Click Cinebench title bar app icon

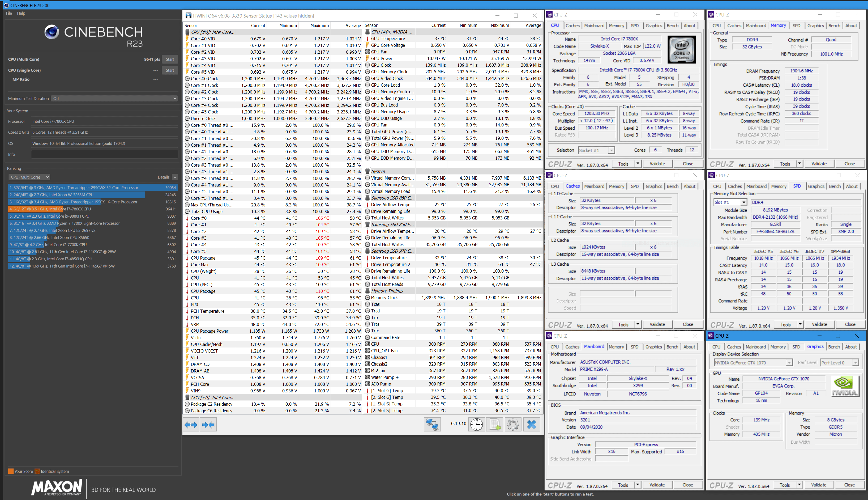(6, 5)
